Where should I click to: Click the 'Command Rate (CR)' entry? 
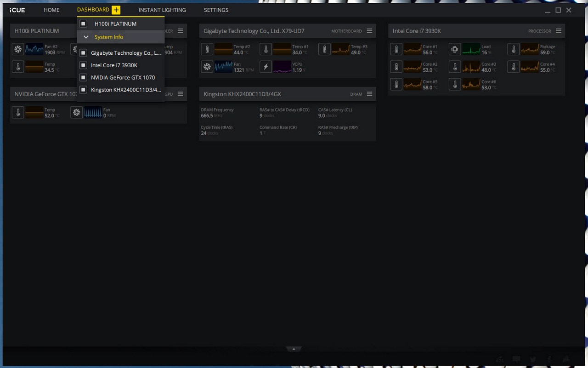pos(278,130)
